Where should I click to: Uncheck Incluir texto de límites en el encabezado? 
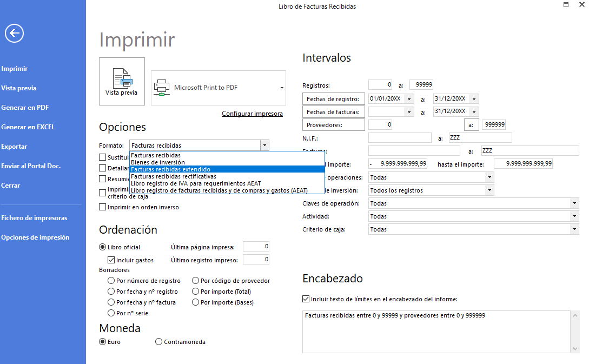(306, 299)
